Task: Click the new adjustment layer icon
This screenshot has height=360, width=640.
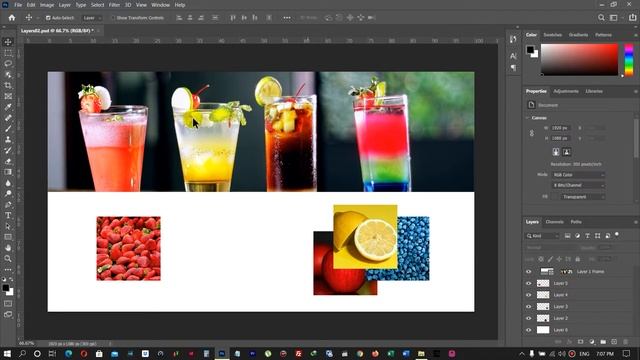Action: tap(592, 342)
